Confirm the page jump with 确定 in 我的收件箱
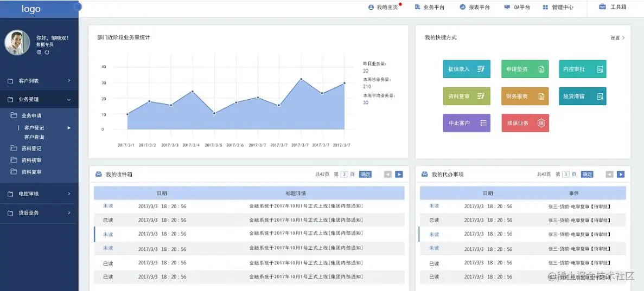 [365, 174]
